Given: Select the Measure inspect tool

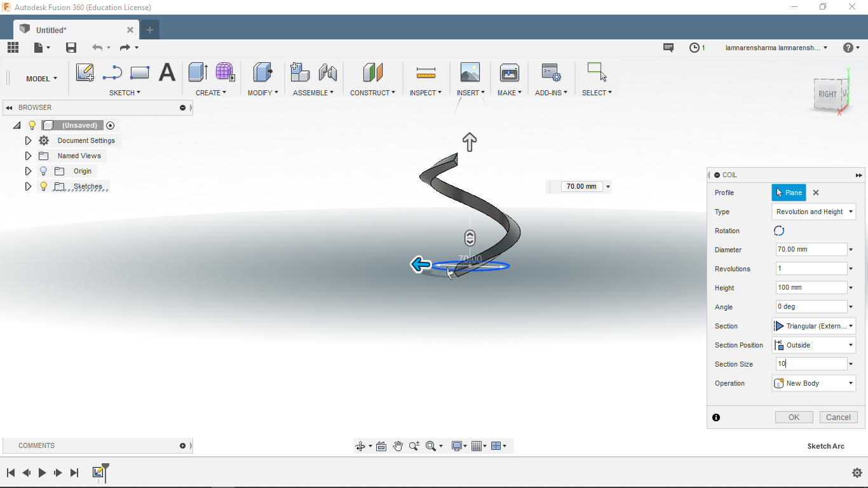Looking at the screenshot, I should 426,72.
